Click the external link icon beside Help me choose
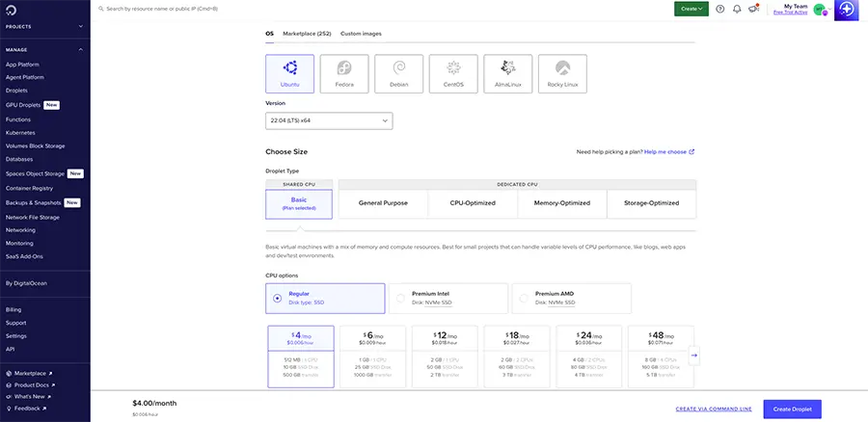 [x=692, y=151]
